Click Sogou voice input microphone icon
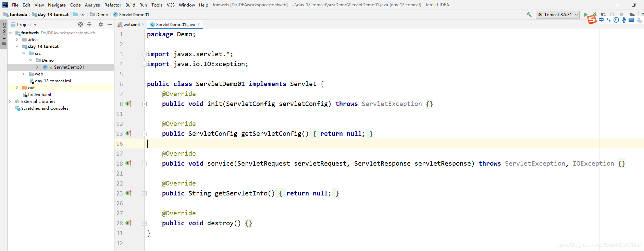This screenshot has width=644, height=251. [x=624, y=20]
